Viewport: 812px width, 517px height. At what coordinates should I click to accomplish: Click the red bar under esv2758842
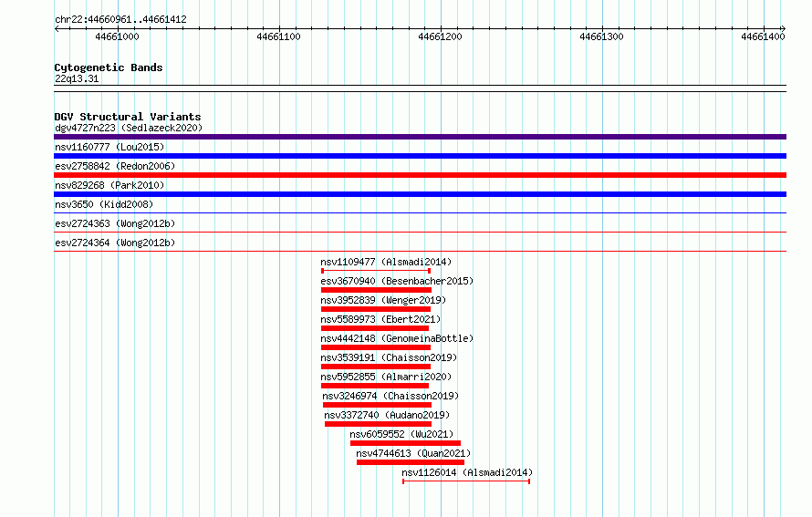point(420,175)
